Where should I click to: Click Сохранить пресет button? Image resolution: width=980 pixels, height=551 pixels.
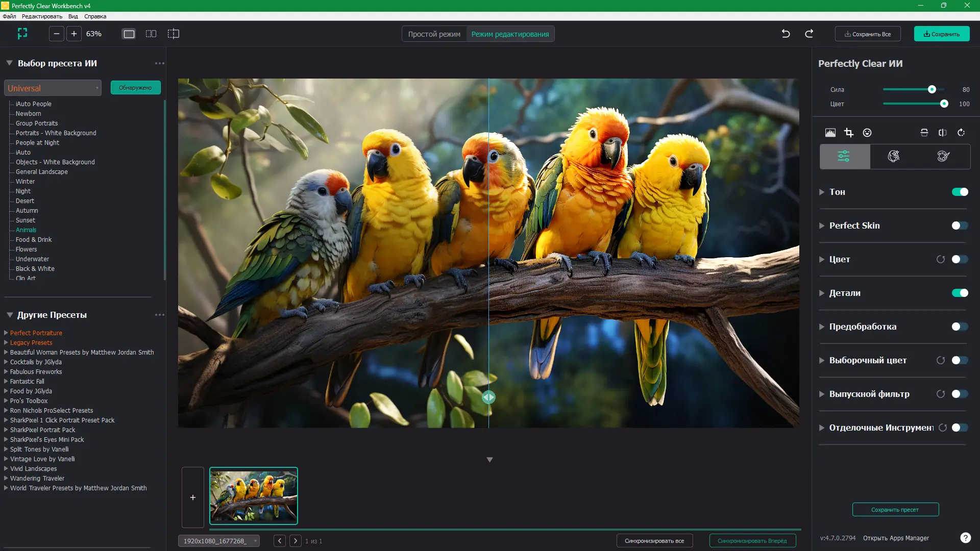[x=895, y=510]
